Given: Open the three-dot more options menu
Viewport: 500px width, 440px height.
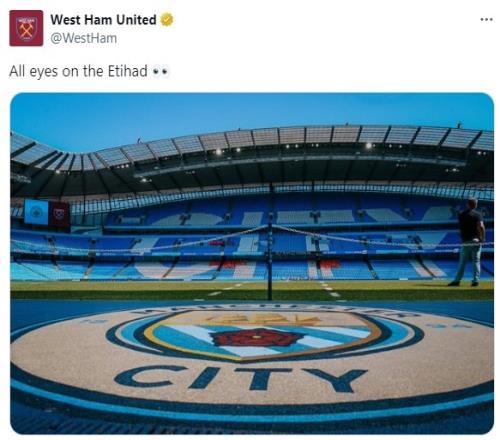Looking at the screenshot, I should point(486,19).
